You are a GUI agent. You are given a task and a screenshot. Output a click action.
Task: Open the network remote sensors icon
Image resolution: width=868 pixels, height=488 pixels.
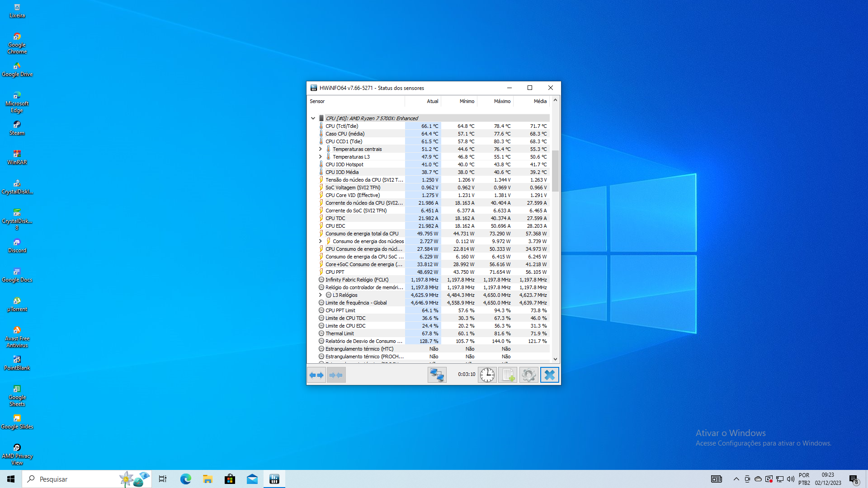pyautogui.click(x=437, y=375)
